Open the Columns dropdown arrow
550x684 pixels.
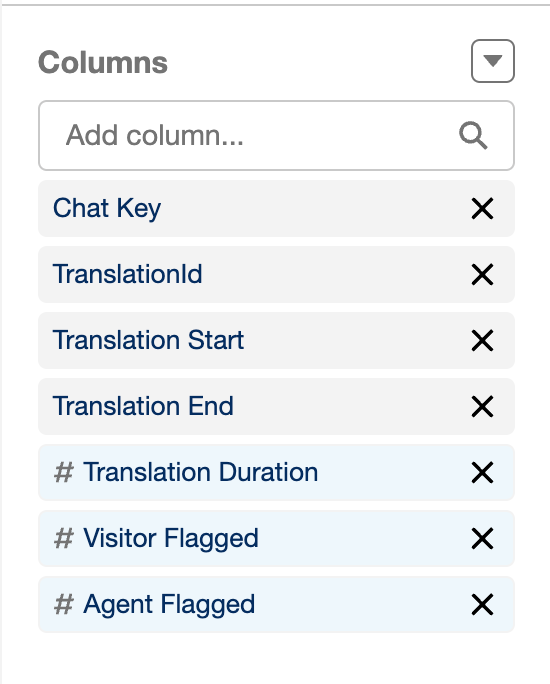pos(493,61)
